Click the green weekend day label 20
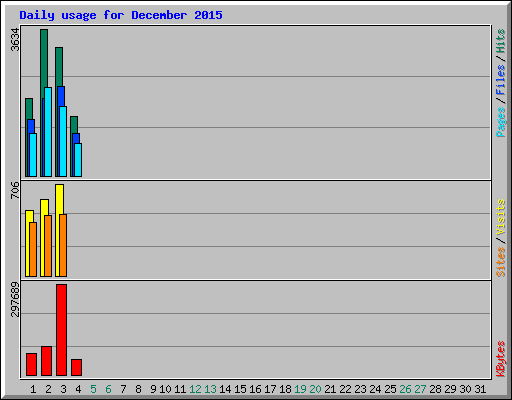This screenshot has height=400, width=512. 315,389
